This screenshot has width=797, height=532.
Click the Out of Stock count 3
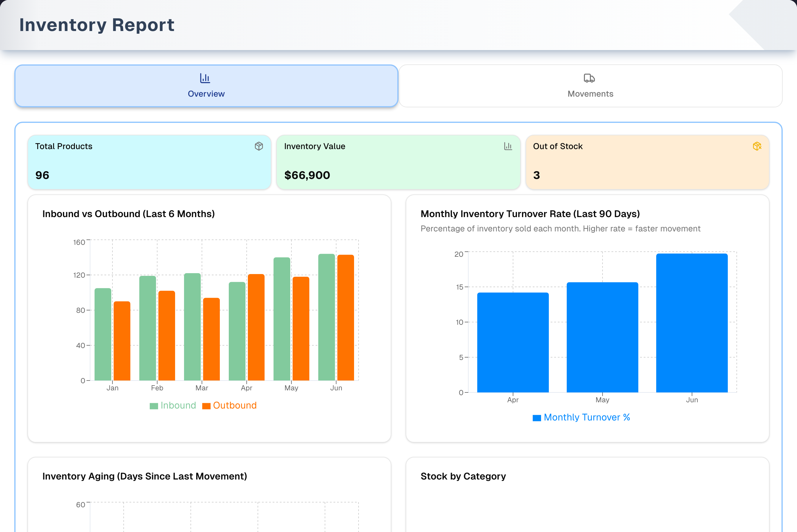coord(536,175)
